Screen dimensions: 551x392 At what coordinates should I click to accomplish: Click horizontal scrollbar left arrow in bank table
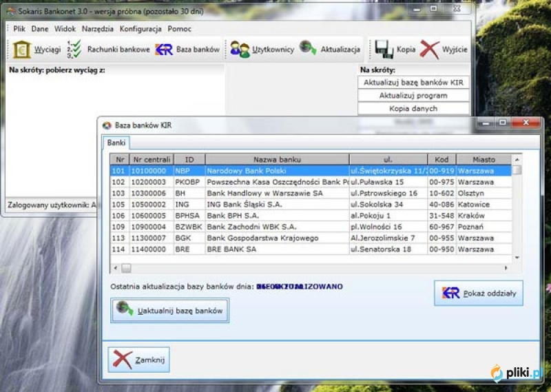(x=115, y=268)
